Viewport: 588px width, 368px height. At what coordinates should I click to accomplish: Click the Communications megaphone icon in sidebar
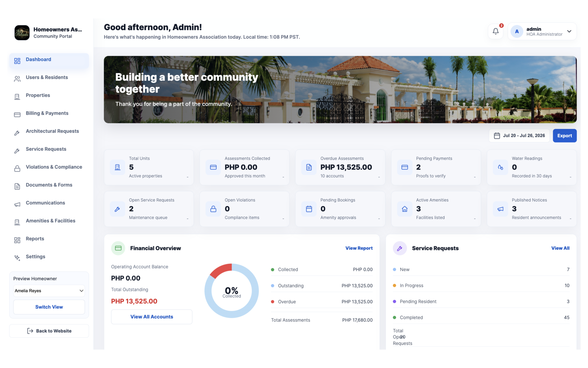pos(17,204)
